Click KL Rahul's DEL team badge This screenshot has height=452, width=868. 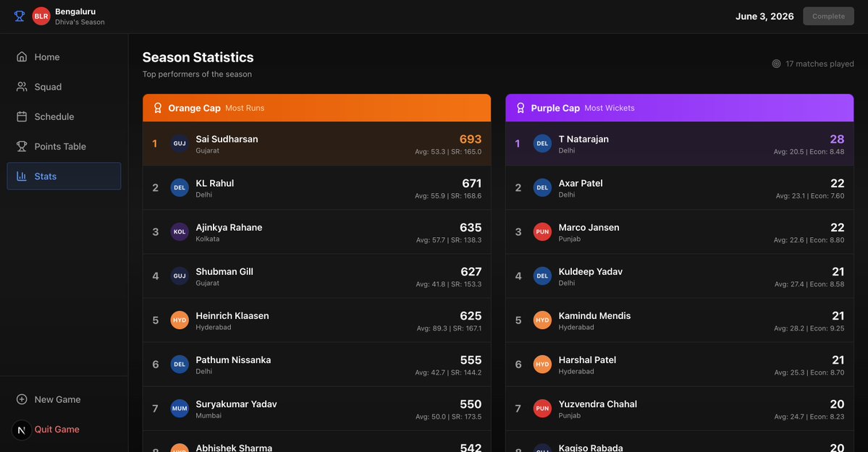pyautogui.click(x=180, y=187)
